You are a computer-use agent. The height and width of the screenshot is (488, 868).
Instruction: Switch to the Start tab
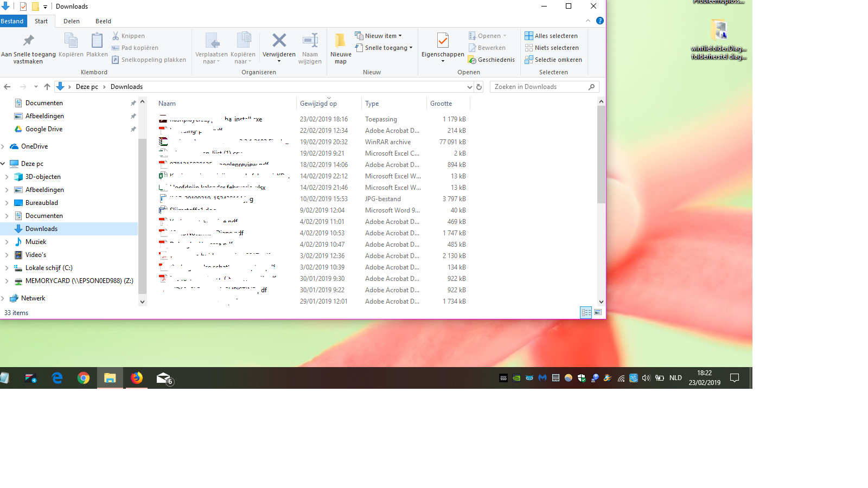[41, 21]
